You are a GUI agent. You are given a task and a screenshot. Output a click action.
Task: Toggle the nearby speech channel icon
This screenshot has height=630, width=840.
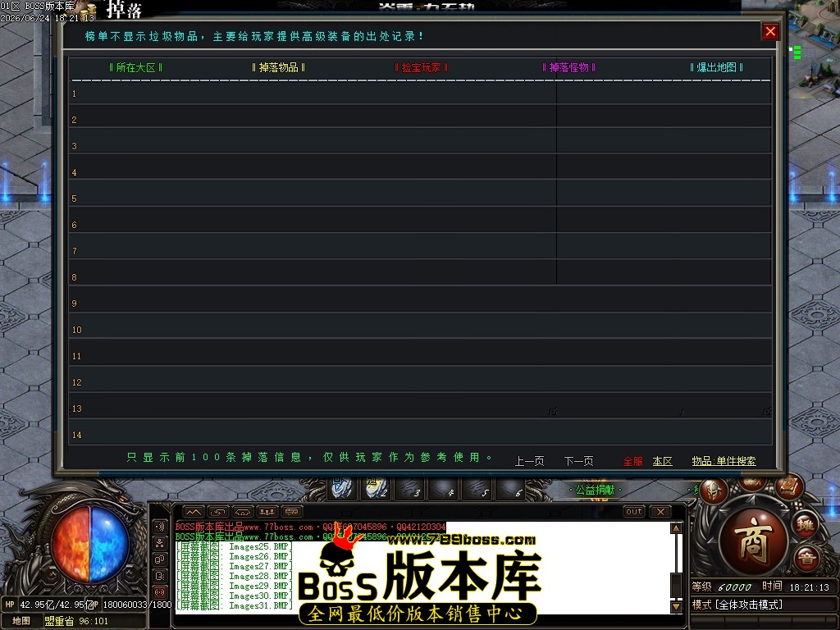pos(159,527)
